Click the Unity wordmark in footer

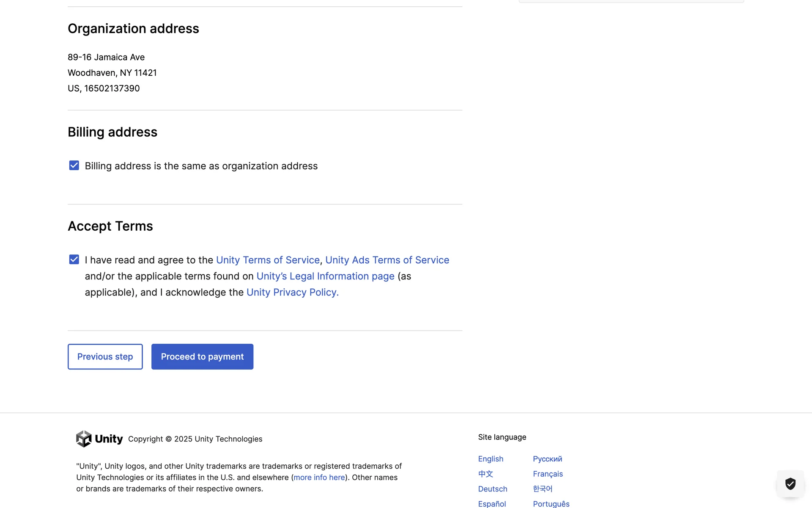point(109,439)
